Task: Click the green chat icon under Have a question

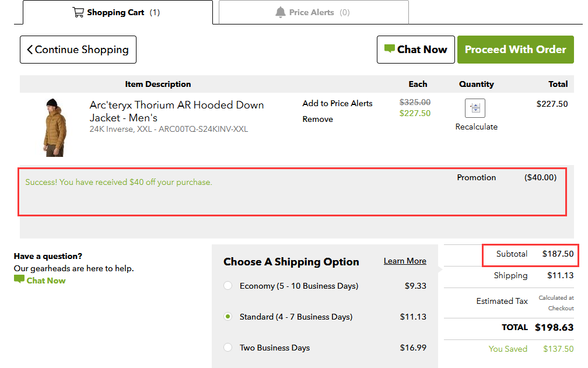Action: tap(19, 280)
